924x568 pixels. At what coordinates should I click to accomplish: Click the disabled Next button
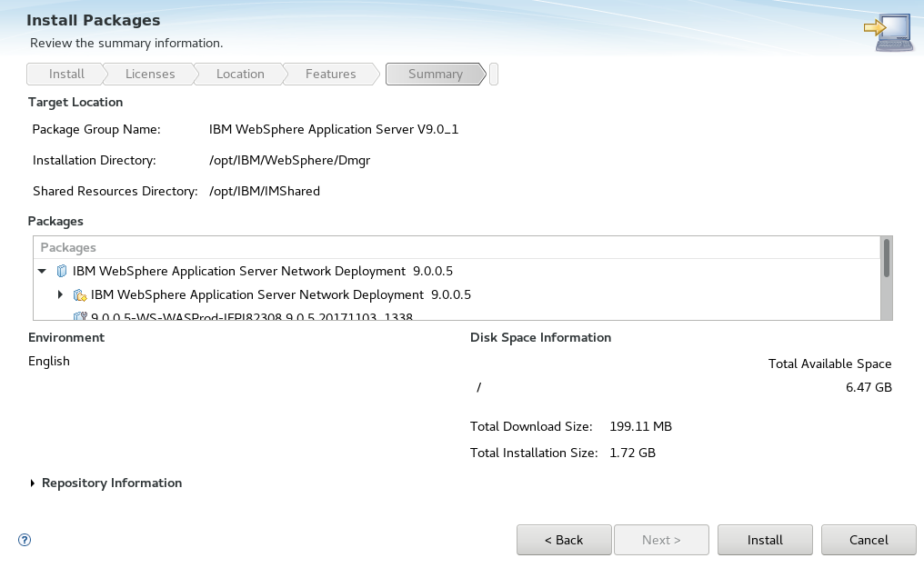point(661,540)
